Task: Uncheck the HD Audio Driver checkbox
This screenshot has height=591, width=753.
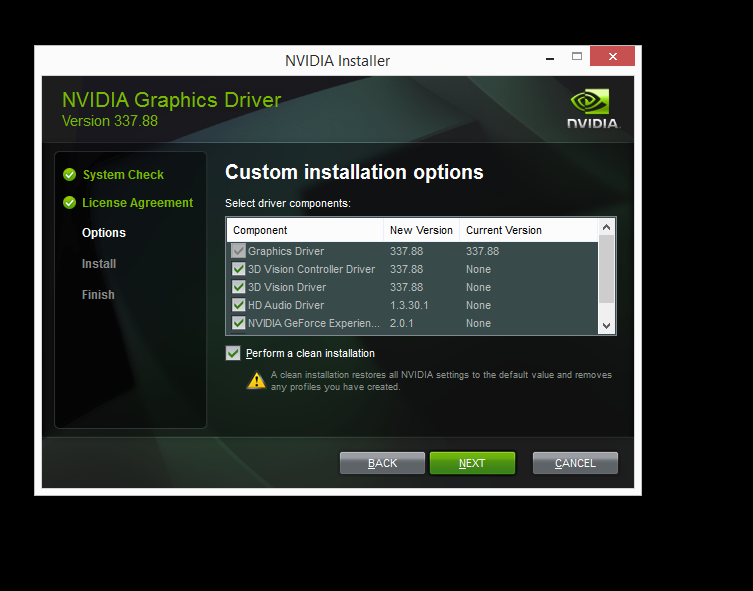Action: coord(238,305)
